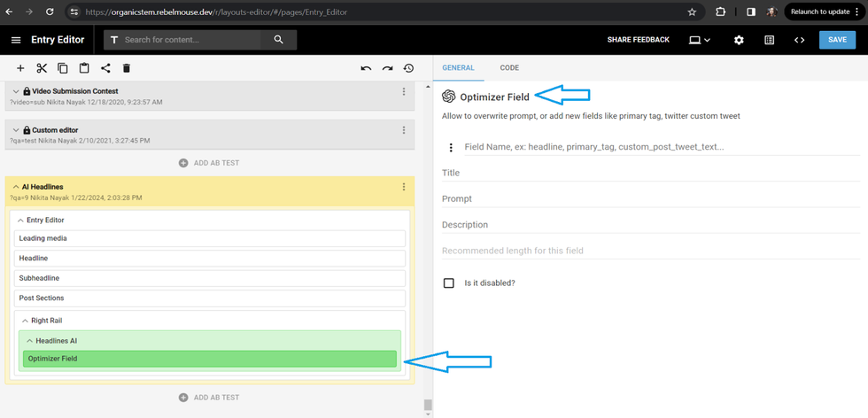Select the Leading media element
The image size is (868, 418).
click(x=209, y=238)
